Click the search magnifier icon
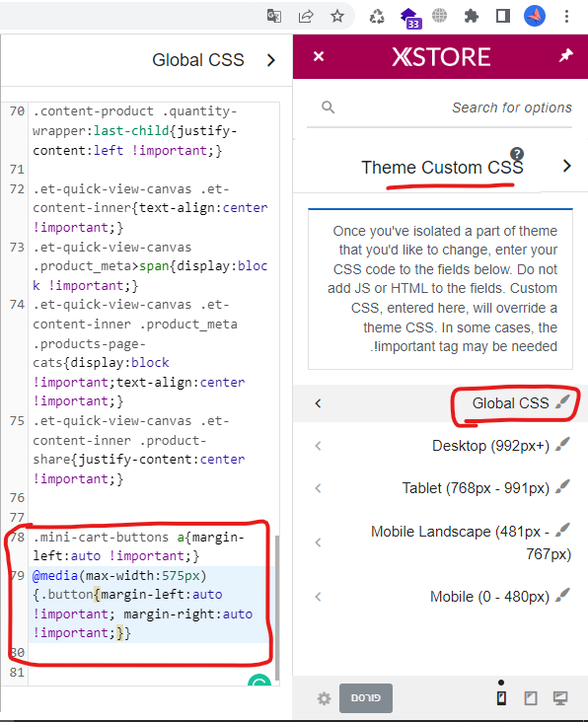The height and width of the screenshot is (722, 588). pos(328,108)
